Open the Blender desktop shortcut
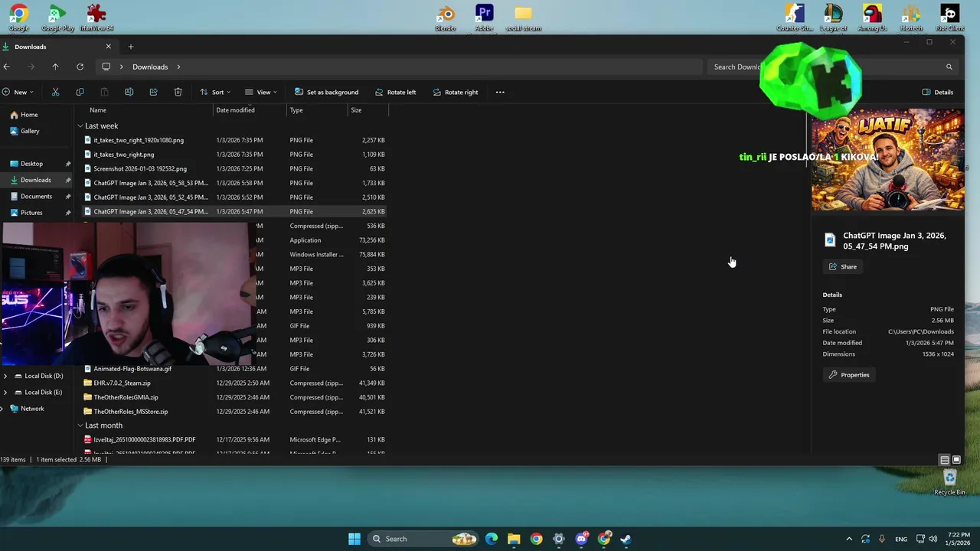The width and height of the screenshot is (980, 551). (446, 18)
